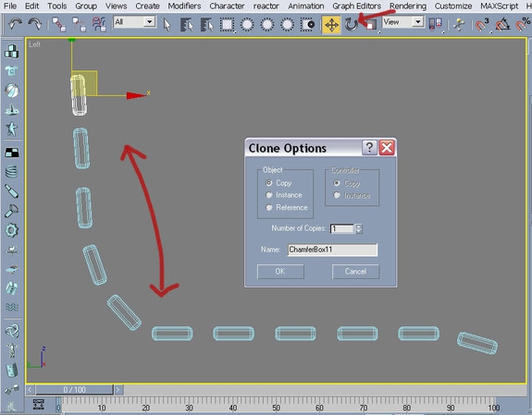Click the Number of Copies field
This screenshot has width=532, height=415.
342,229
